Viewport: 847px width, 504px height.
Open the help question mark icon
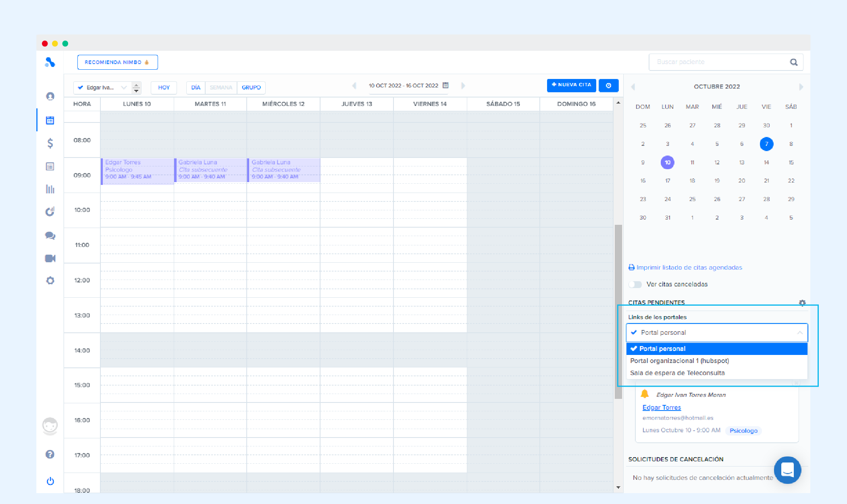click(x=50, y=454)
